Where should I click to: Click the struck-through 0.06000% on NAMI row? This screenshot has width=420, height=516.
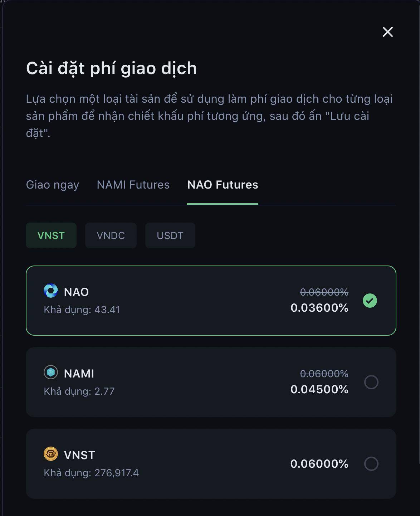coord(324,374)
